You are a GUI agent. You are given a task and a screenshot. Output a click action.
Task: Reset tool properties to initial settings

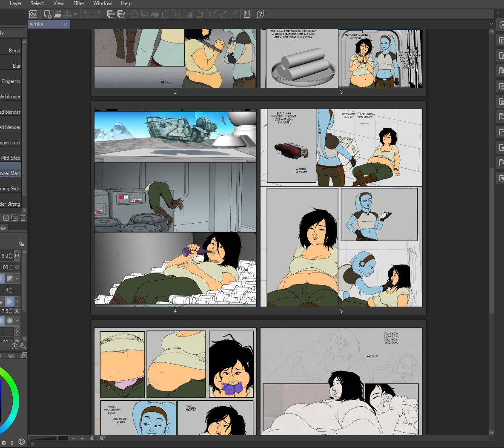(x=14, y=346)
